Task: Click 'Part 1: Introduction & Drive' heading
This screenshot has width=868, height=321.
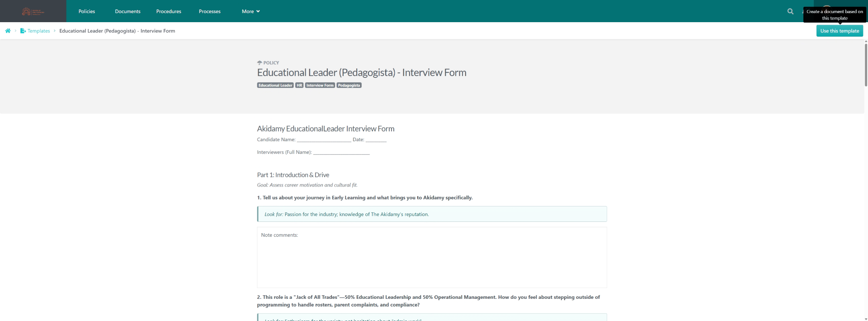Action: (293, 175)
